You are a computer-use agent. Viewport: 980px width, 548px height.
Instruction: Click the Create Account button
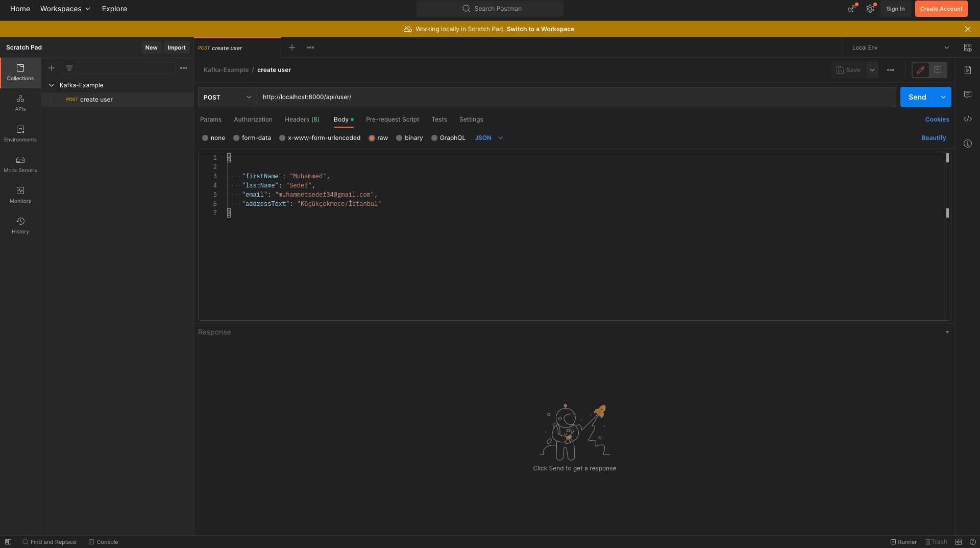click(941, 9)
